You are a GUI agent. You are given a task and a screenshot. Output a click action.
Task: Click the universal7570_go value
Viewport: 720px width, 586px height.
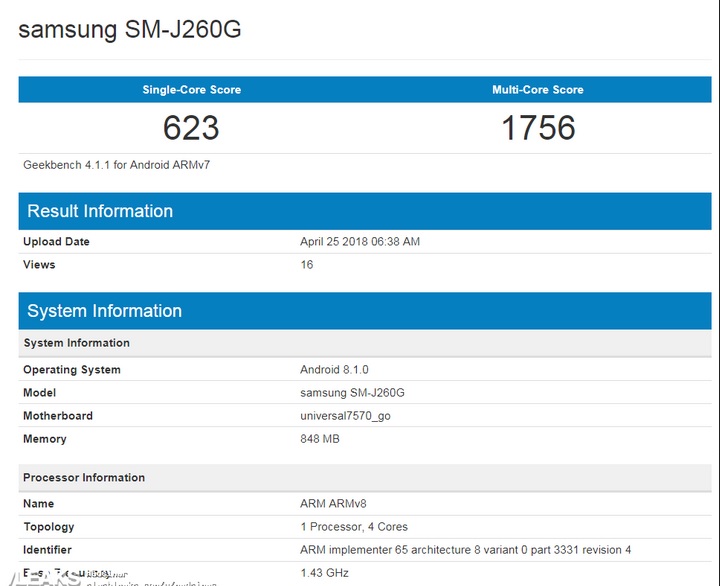coord(345,416)
